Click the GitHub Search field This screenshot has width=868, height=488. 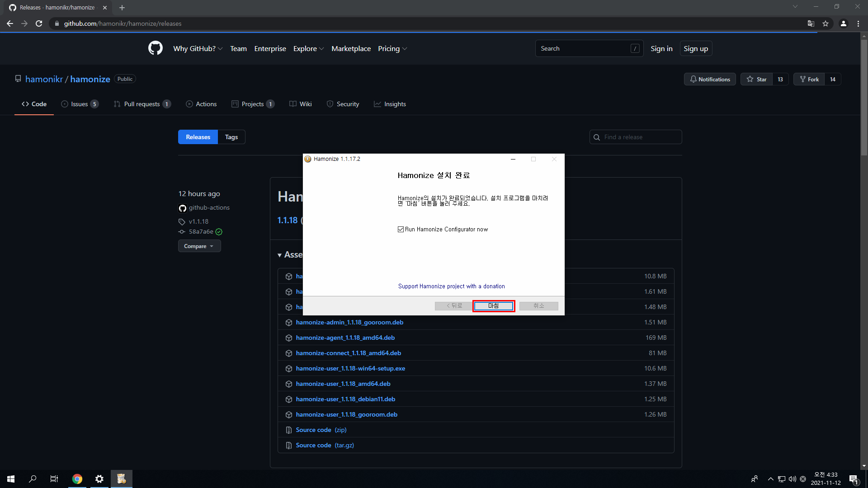point(589,48)
